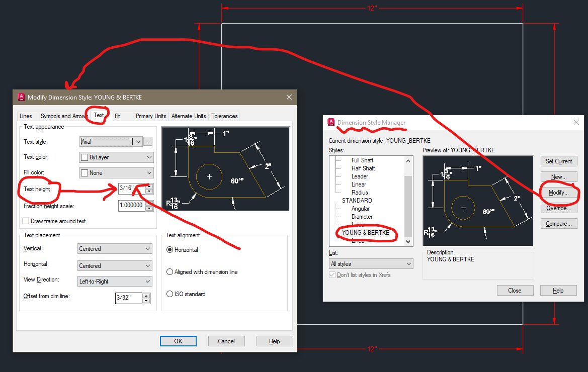This screenshot has width=588, height=372.
Task: Open the Horizontal placement dropdown
Action: (x=115, y=265)
